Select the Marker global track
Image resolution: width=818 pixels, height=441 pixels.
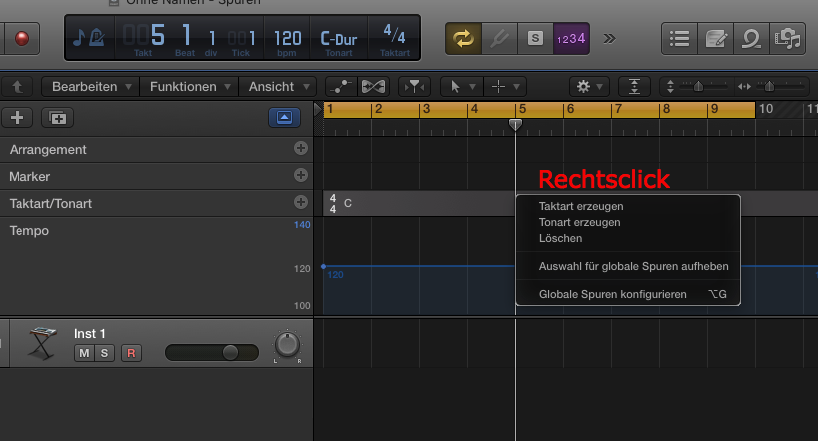tap(157, 176)
